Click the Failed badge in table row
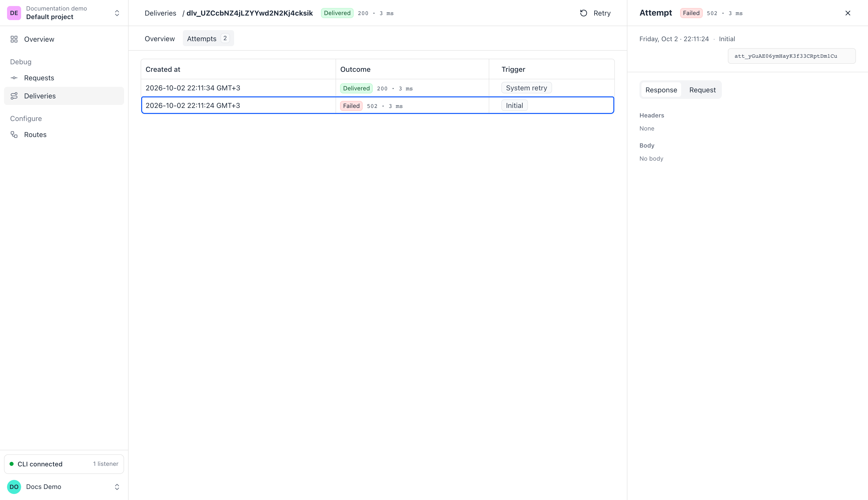Viewport: 868px width, 500px height. (x=351, y=106)
